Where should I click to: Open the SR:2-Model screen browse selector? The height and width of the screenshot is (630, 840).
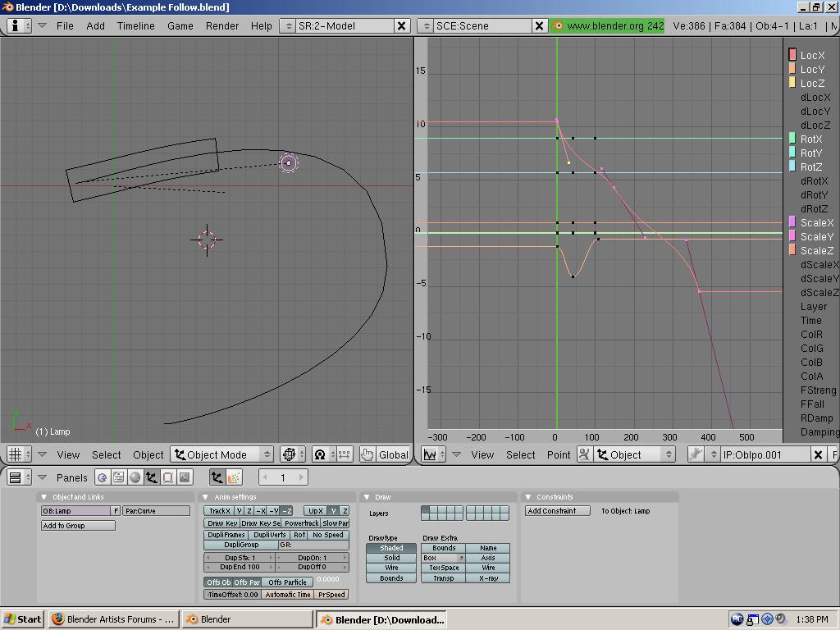pos(288,25)
